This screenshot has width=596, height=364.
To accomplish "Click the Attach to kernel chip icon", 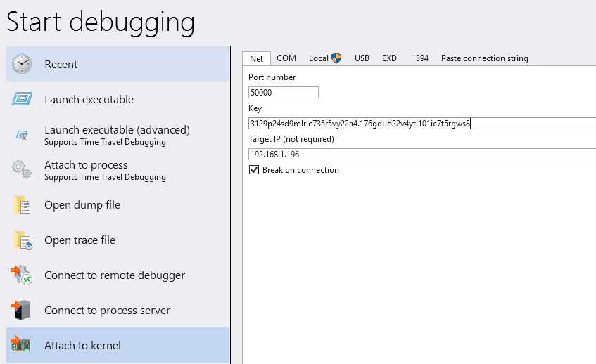I will click(22, 345).
